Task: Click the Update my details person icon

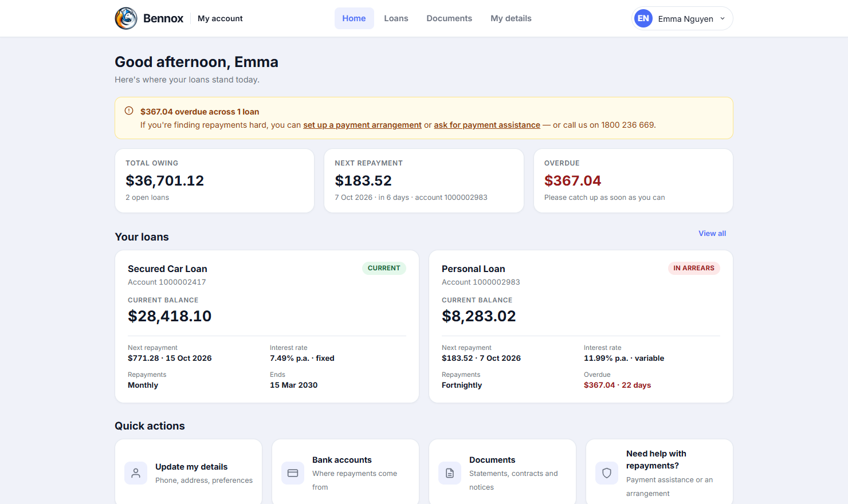Action: (136, 473)
